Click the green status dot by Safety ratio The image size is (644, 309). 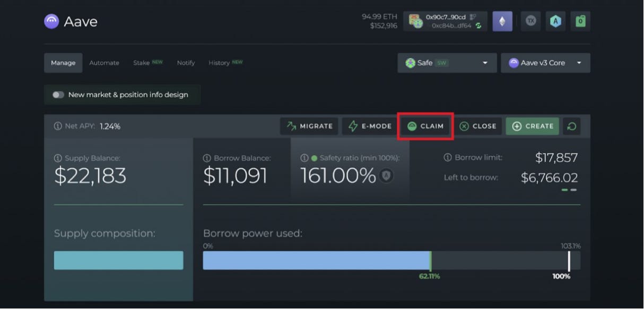click(314, 158)
